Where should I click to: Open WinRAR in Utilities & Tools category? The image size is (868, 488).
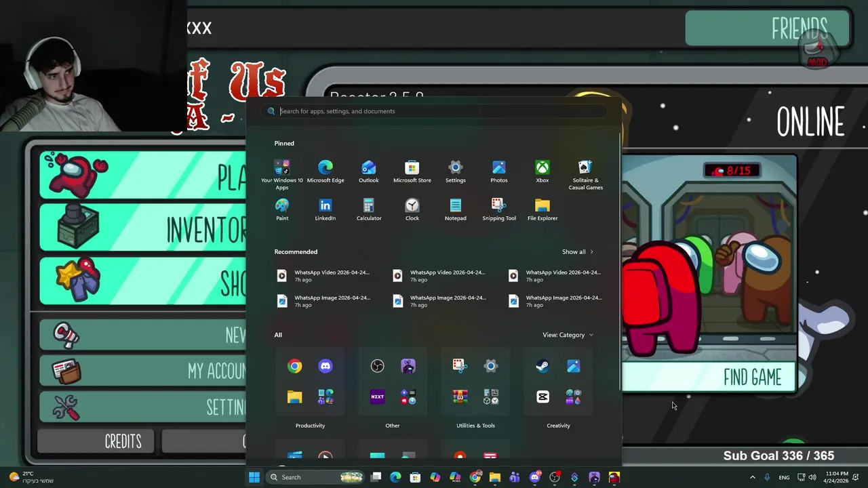pos(460,397)
